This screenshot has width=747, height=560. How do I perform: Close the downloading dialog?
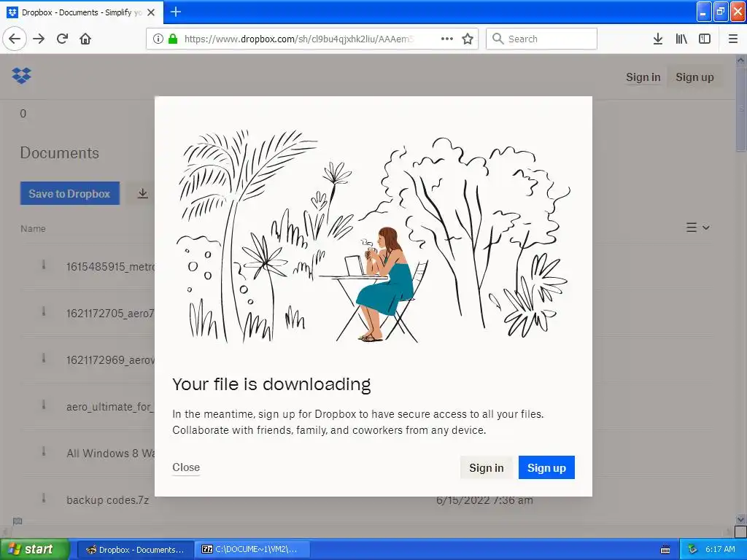(x=186, y=467)
